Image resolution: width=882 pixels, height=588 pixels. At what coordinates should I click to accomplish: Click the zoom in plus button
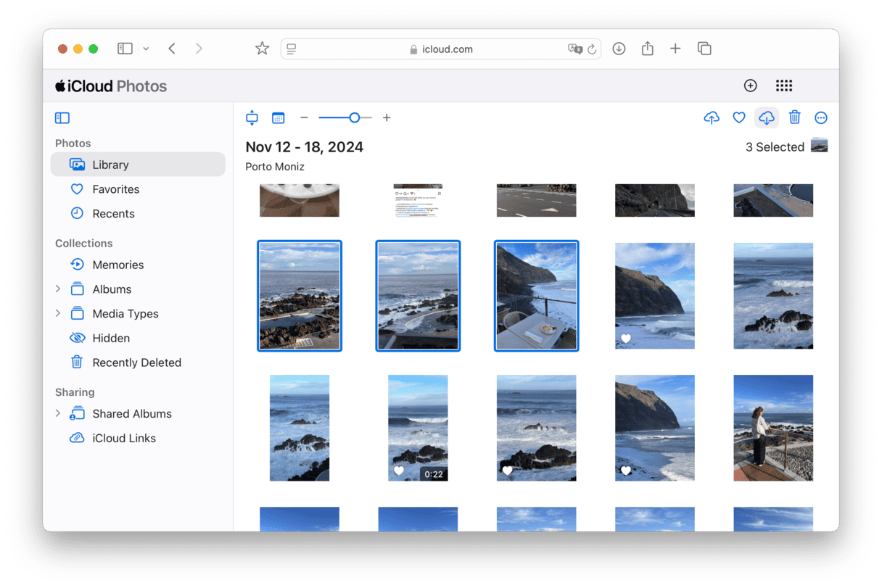387,118
